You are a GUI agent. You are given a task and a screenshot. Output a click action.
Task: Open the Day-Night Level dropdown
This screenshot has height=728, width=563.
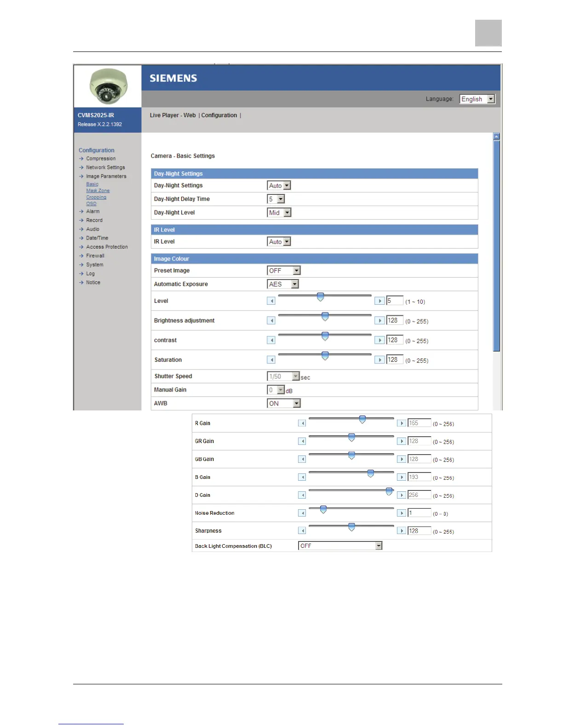pyautogui.click(x=279, y=213)
